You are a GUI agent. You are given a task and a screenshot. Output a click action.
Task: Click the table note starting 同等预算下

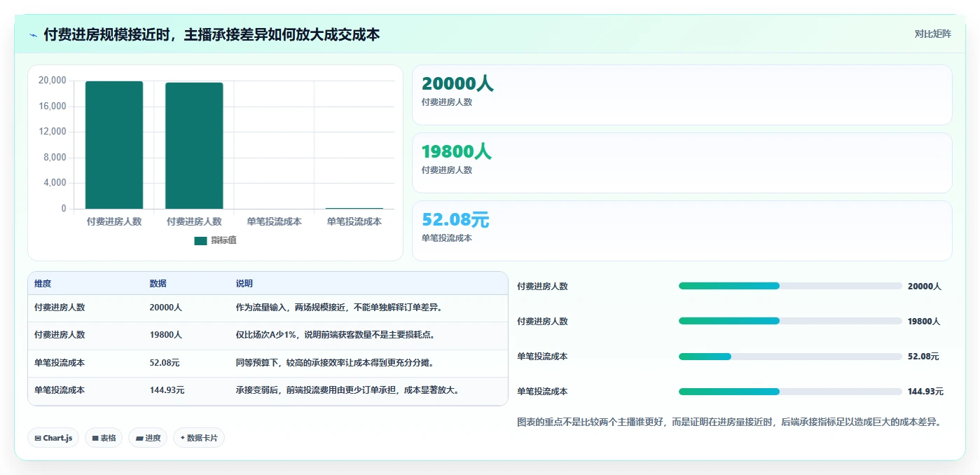click(335, 363)
